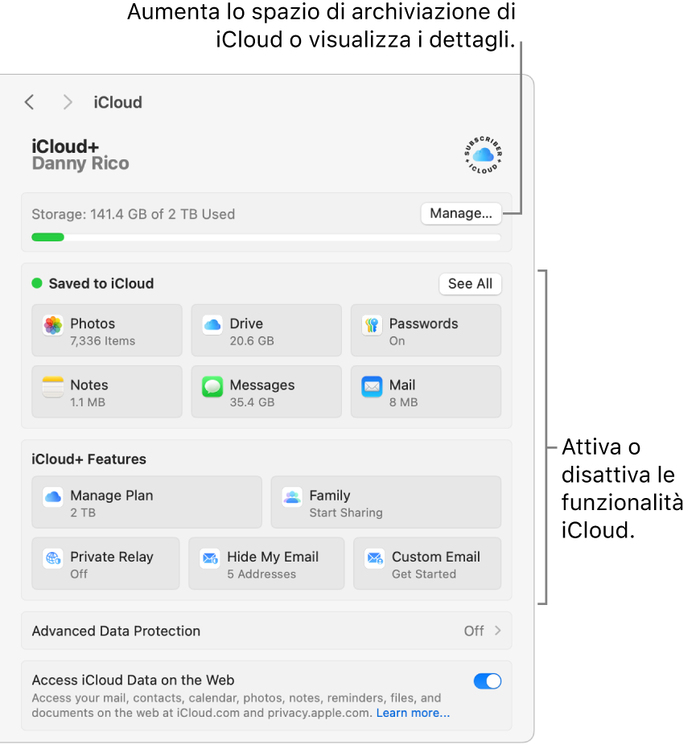
Task: Select the Mail 8 MB tile
Action: click(426, 392)
